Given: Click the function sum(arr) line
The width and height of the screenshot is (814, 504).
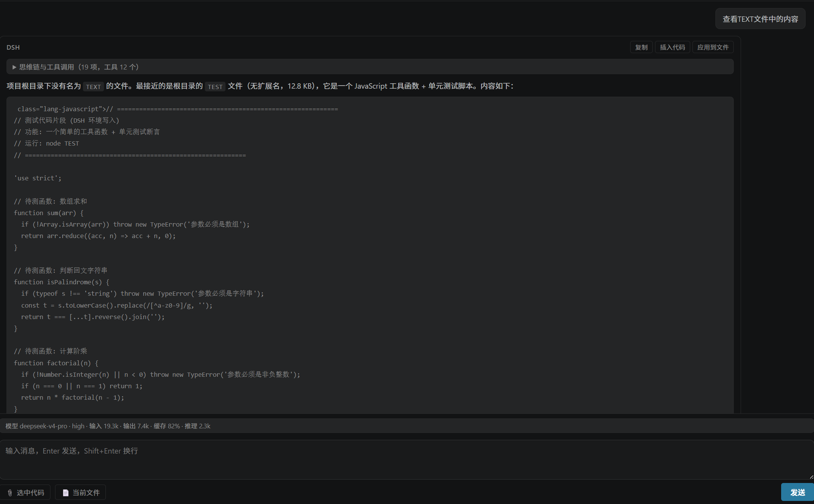Looking at the screenshot, I should point(49,213).
